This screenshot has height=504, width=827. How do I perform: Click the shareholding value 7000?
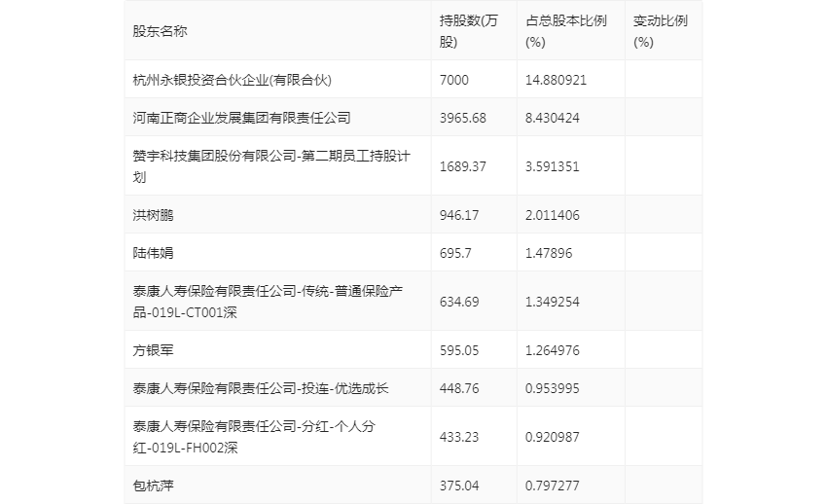454,80
